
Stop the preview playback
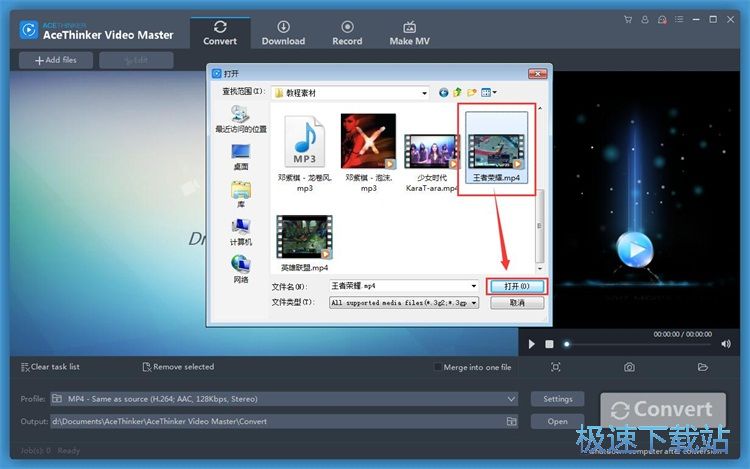tap(550, 344)
